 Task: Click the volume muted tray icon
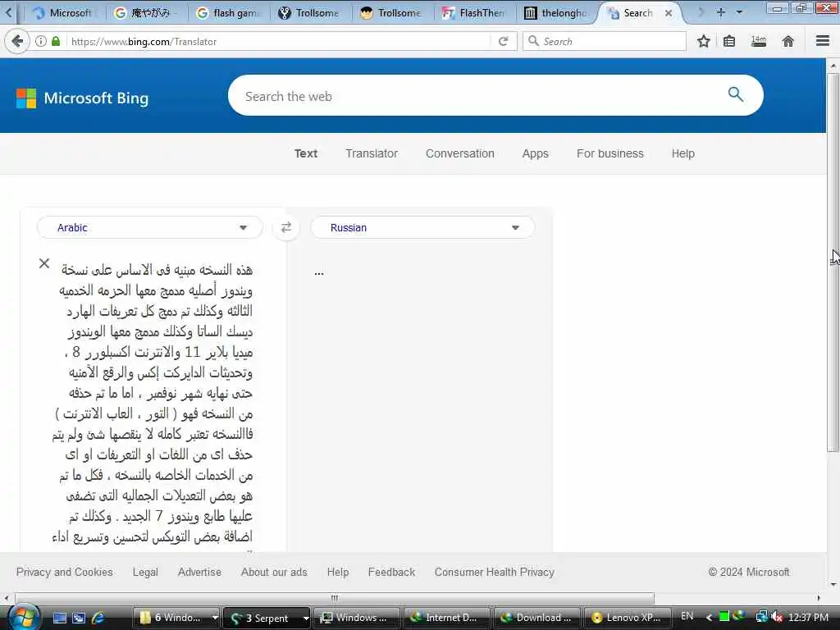pos(777,617)
